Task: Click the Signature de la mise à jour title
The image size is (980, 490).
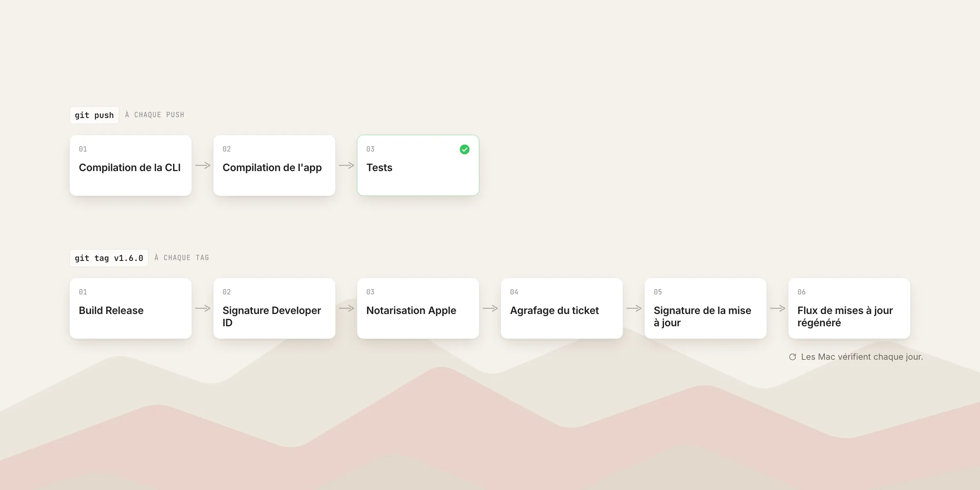Action: 702,316
